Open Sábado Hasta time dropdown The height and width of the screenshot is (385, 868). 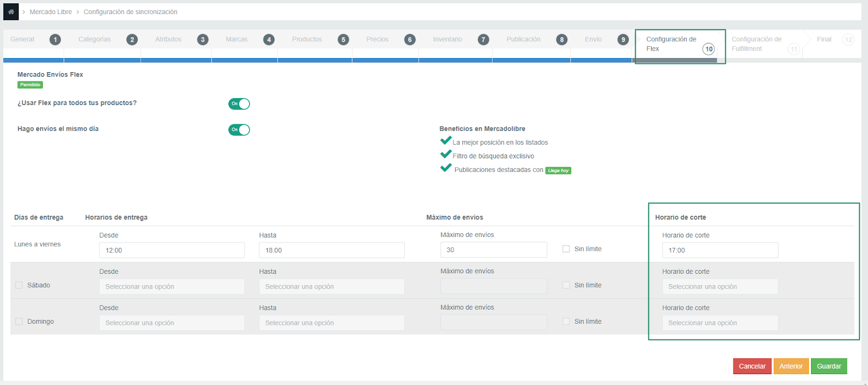[x=331, y=286]
